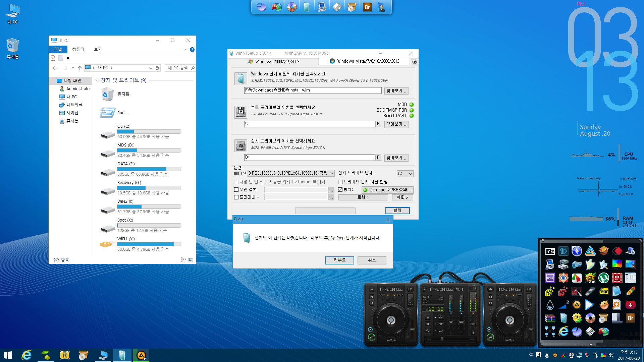This screenshot has width=644, height=362.
Task: Open the Explorer address bar history dropdown
Action: 150,68
